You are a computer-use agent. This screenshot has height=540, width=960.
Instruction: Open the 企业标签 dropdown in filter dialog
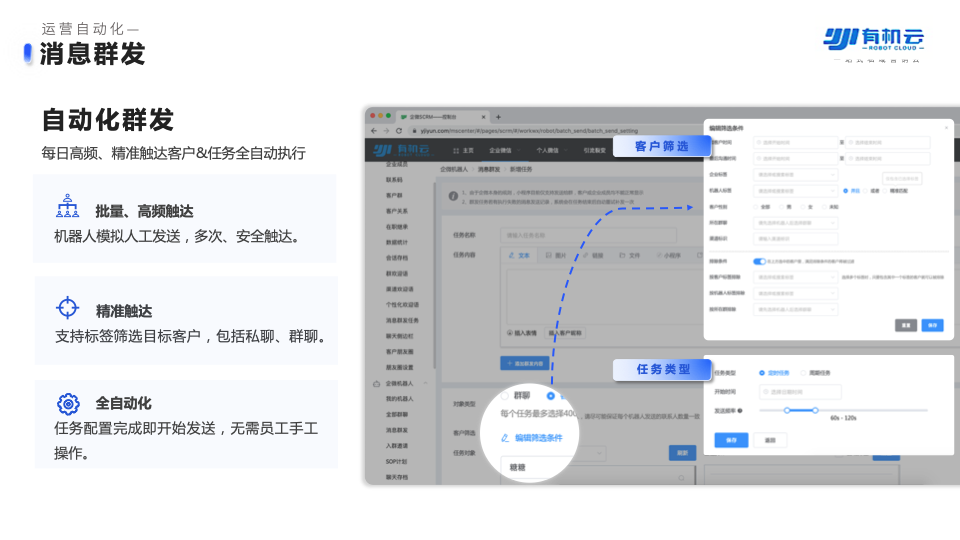[796, 173]
